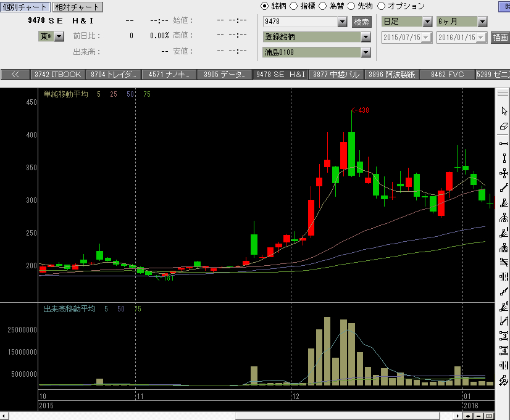The image size is (510, 420).
Task: Select the zigzag segmented line tool
Action: [x=504, y=292]
